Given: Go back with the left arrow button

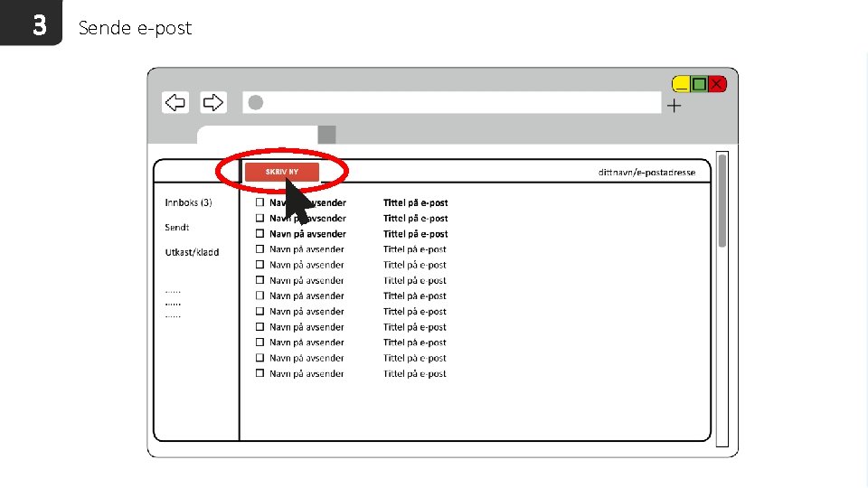Looking at the screenshot, I should [x=175, y=102].
